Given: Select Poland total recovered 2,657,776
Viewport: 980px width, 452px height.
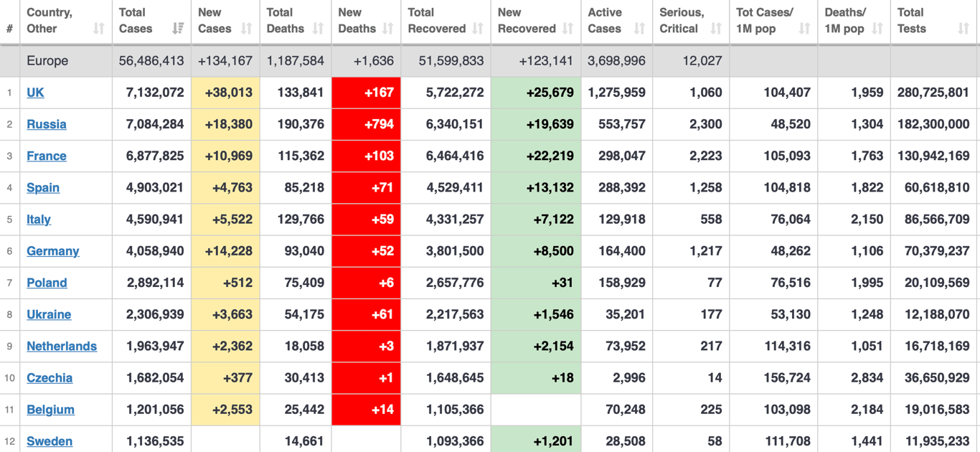Looking at the screenshot, I should pyautogui.click(x=455, y=282).
